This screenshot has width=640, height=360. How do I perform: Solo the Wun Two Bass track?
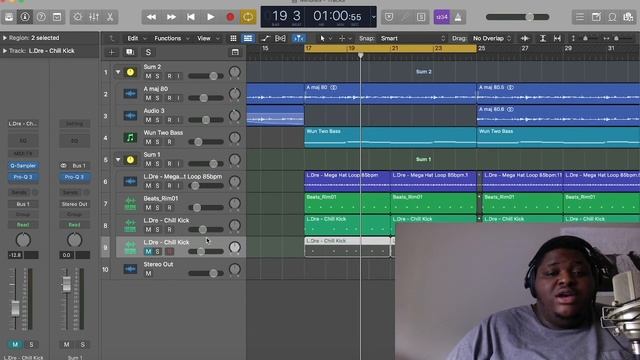click(x=158, y=142)
